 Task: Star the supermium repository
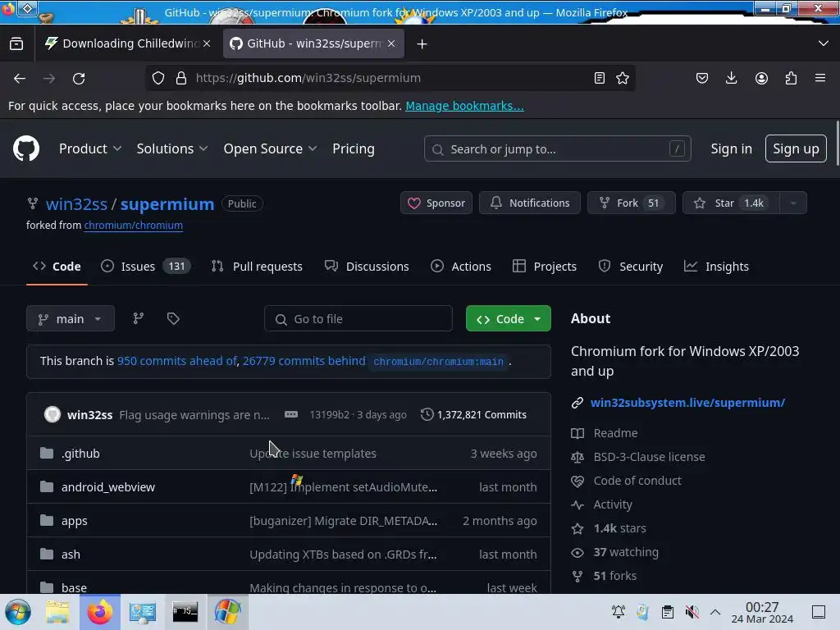pyautogui.click(x=731, y=203)
